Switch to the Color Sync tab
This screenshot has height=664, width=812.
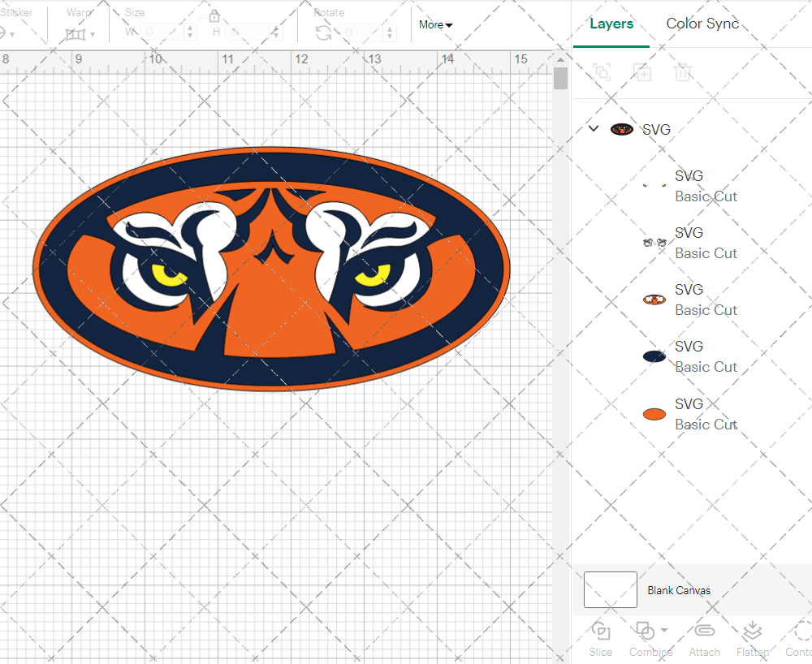coord(702,24)
